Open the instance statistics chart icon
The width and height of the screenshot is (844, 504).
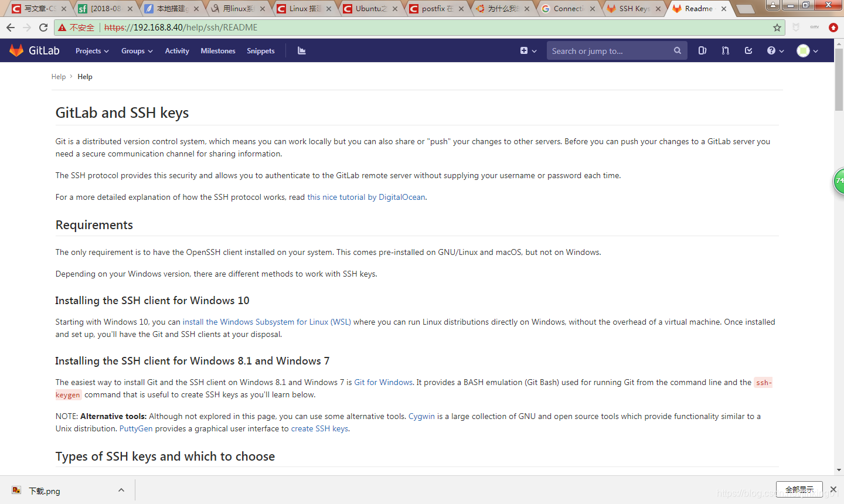click(302, 51)
